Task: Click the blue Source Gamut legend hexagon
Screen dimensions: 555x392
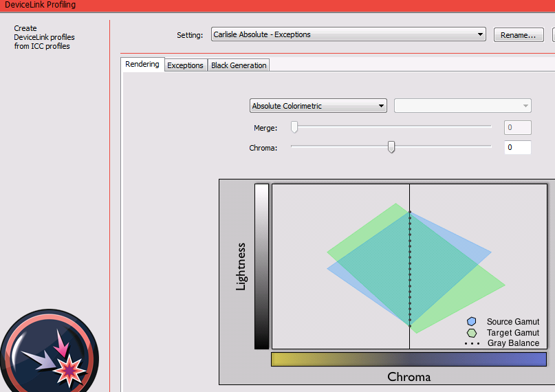Action: click(471, 322)
